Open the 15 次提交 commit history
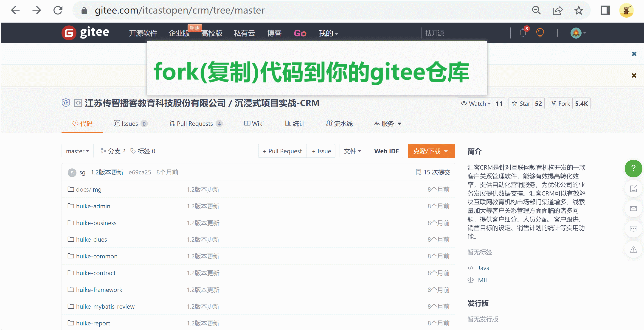 [x=433, y=172]
